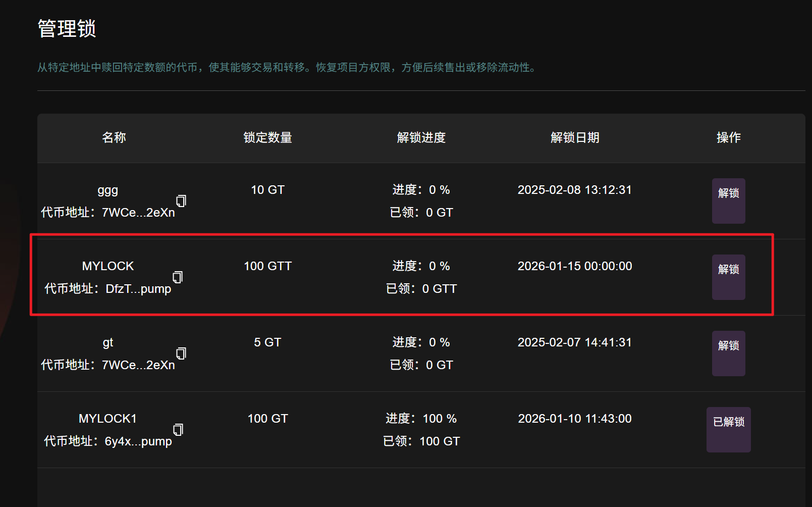
Task: Click the MYLOCK1 lock name
Action: [x=108, y=419]
